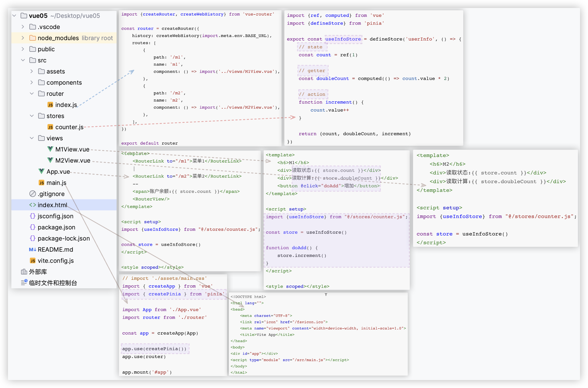This screenshot has height=388, width=588.
Task: Open the public folder
Action: (46, 49)
